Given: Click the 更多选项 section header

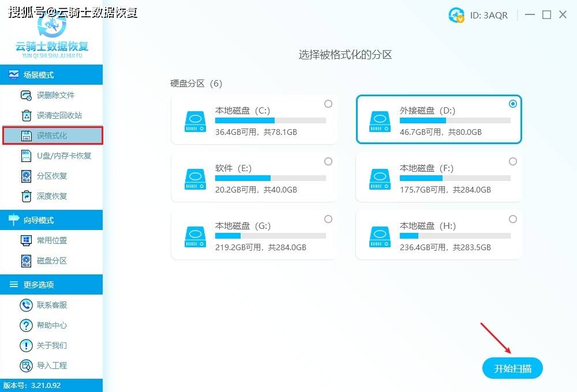Looking at the screenshot, I should click(51, 285).
